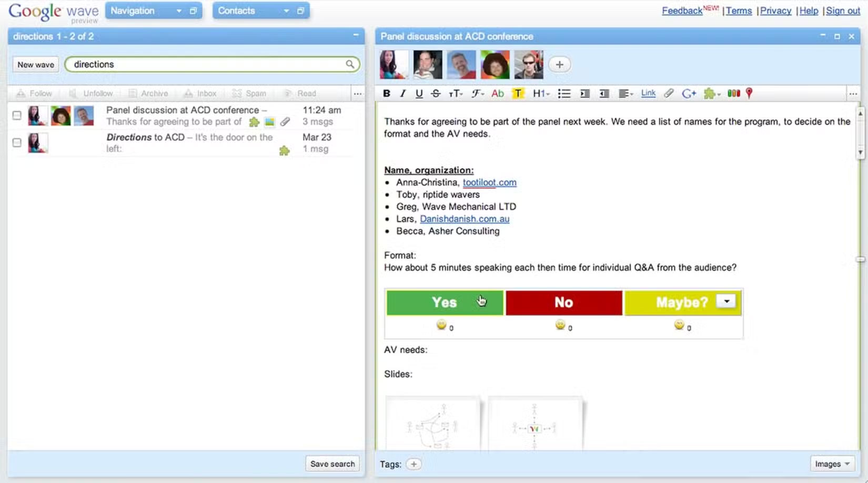Click the yellow T highlight color tool
This screenshot has width=868, height=483.
click(x=518, y=94)
